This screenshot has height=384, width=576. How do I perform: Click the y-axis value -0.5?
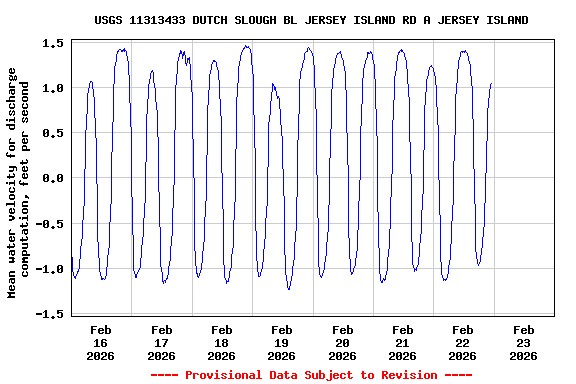49,224
